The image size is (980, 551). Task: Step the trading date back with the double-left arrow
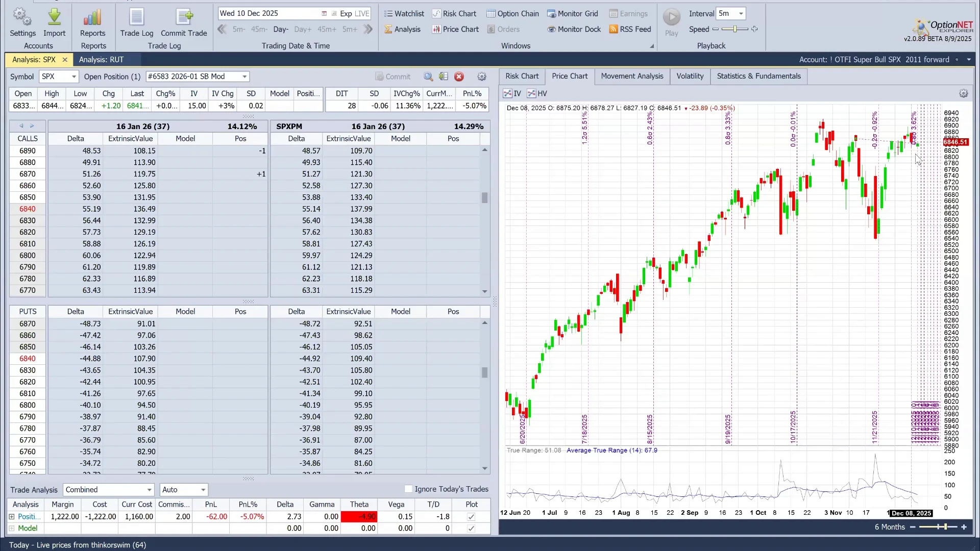click(222, 29)
